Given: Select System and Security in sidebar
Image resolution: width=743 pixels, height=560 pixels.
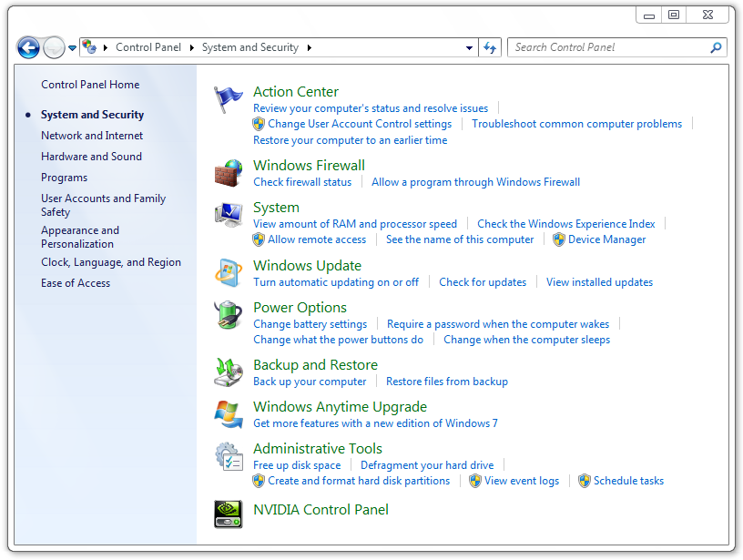Looking at the screenshot, I should [92, 115].
